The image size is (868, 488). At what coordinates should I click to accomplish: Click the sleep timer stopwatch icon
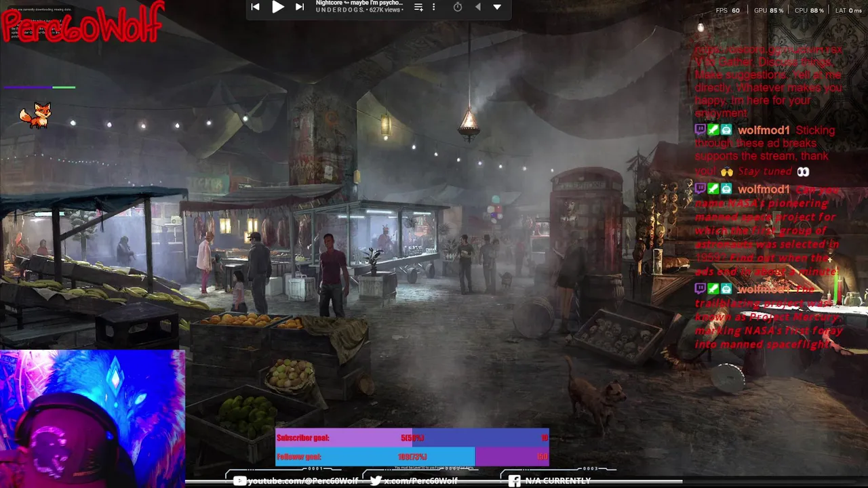[458, 7]
